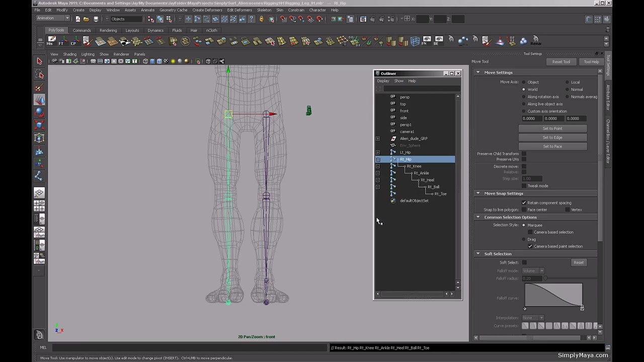Turn on use all lights bulb icon
The height and width of the screenshot is (362, 644).
tap(173, 61)
